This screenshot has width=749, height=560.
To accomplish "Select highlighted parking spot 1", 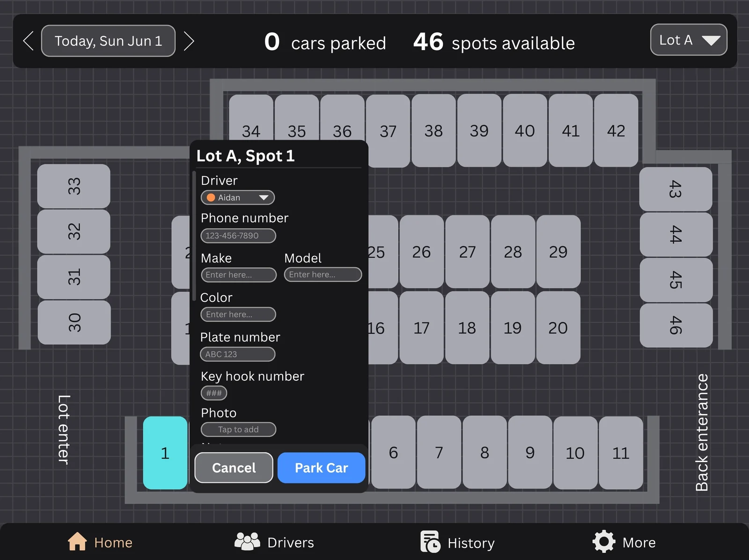I will pos(165,453).
